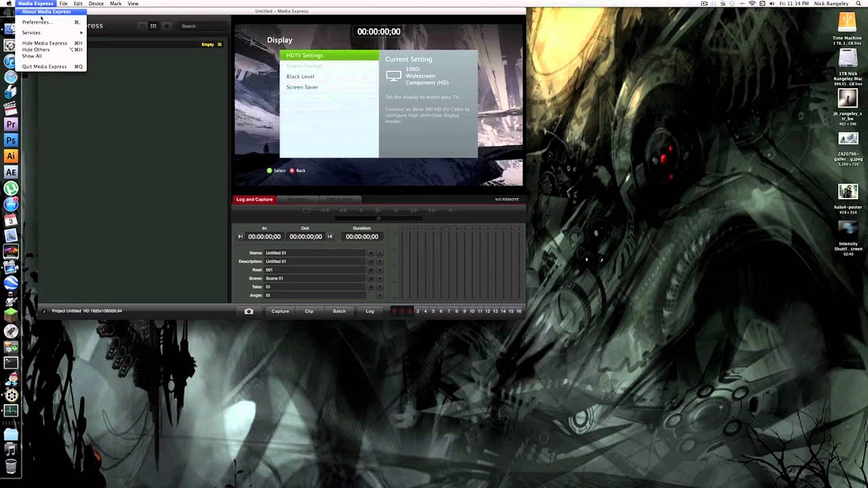Click the rewind transport button
Image resolution: width=868 pixels, height=488 pixels.
click(342, 210)
